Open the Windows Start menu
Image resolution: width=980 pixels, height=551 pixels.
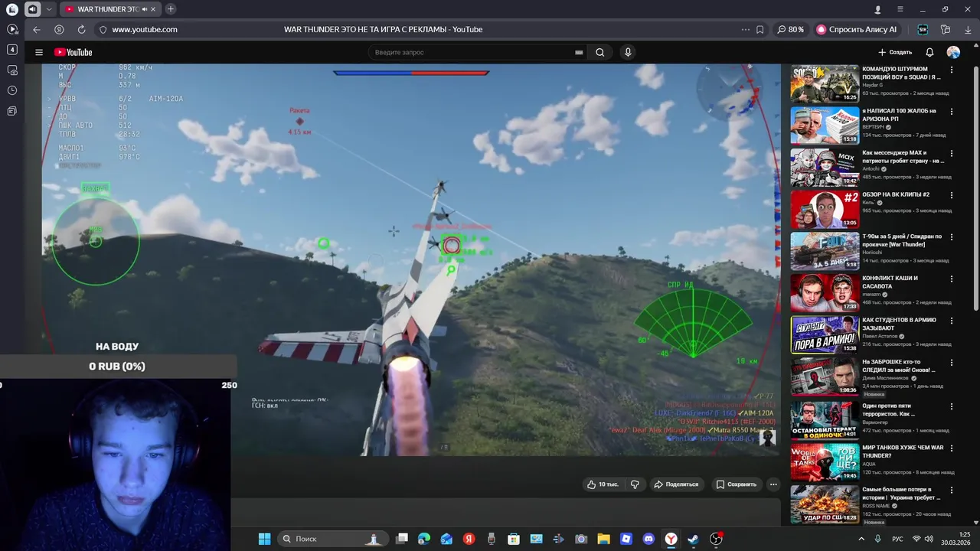[x=264, y=539]
